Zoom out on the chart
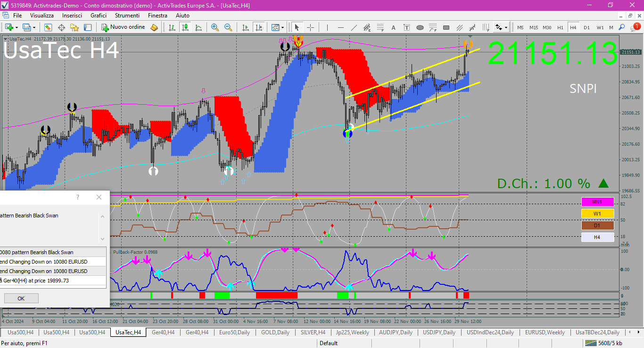The height and width of the screenshot is (348, 644). tap(228, 27)
